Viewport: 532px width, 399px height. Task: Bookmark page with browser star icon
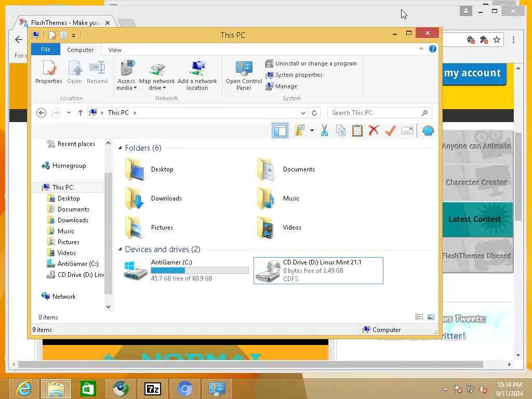pos(497,40)
